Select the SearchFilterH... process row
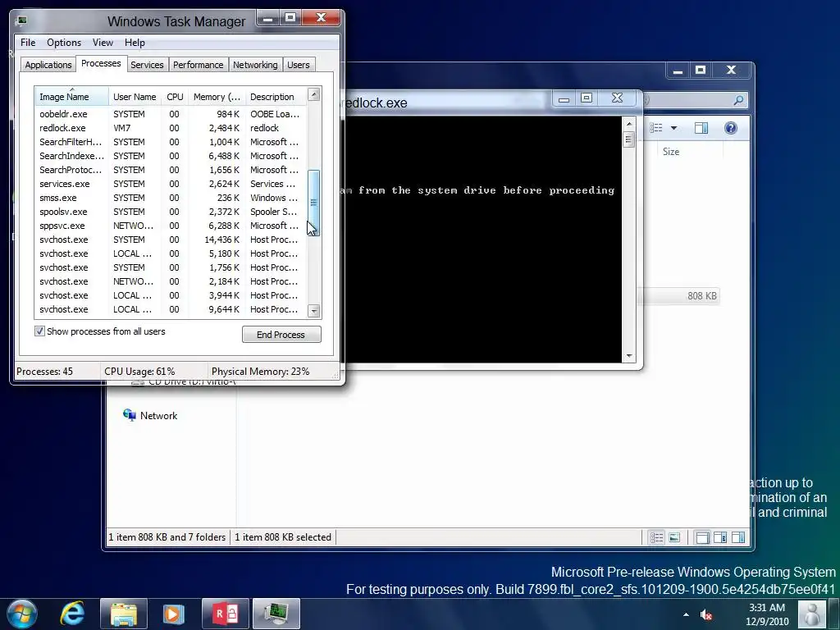The height and width of the screenshot is (630, 840). click(x=171, y=142)
